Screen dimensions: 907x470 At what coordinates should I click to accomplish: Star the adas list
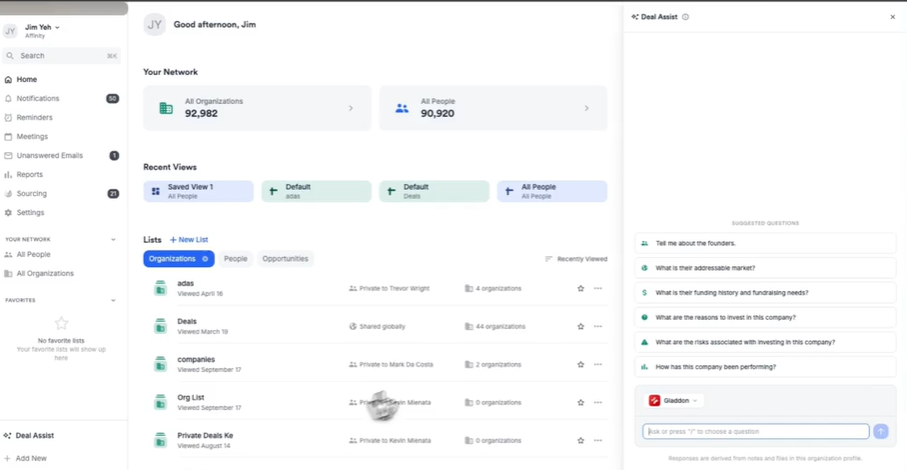pos(581,288)
